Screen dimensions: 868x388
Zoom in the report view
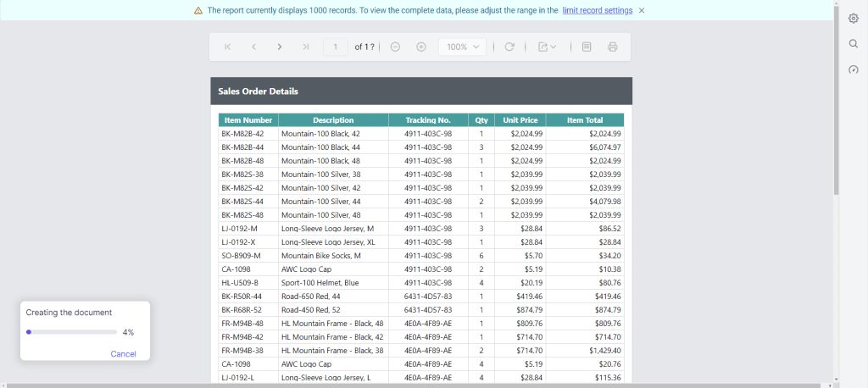pos(421,47)
